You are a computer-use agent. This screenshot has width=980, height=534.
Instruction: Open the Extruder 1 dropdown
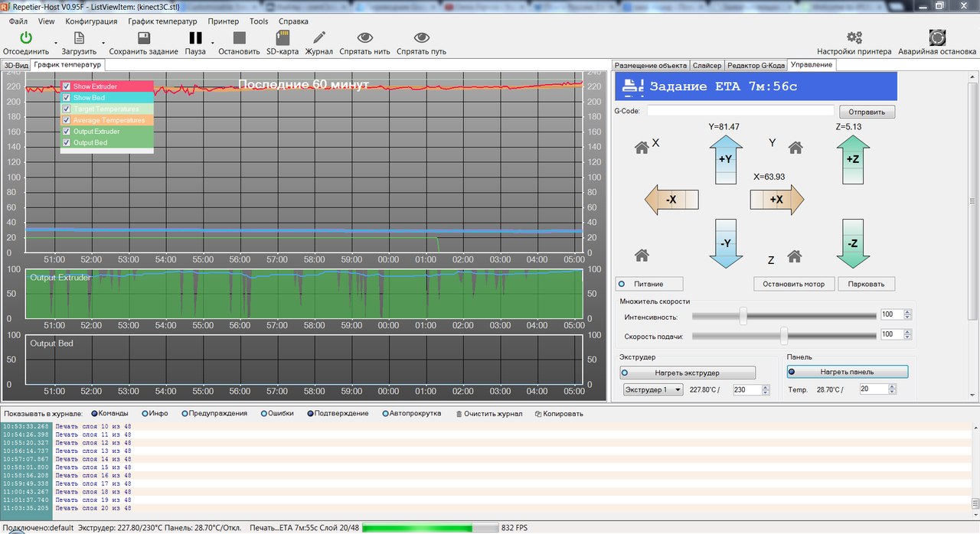pyautogui.click(x=652, y=390)
